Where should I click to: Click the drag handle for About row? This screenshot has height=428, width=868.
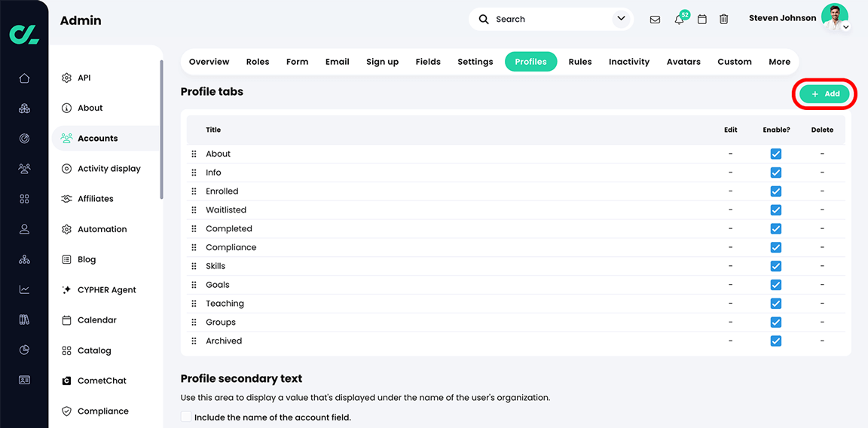pos(194,154)
